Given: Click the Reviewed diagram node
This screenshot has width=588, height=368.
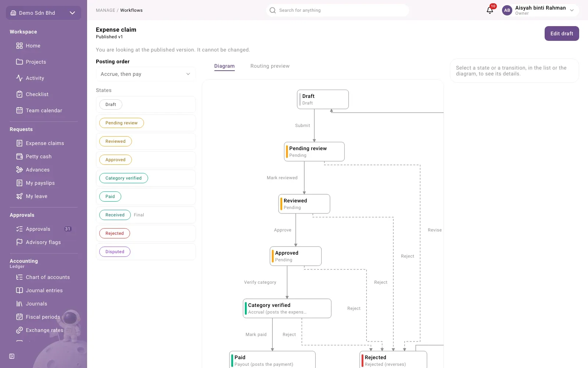Looking at the screenshot, I should 304,204.
